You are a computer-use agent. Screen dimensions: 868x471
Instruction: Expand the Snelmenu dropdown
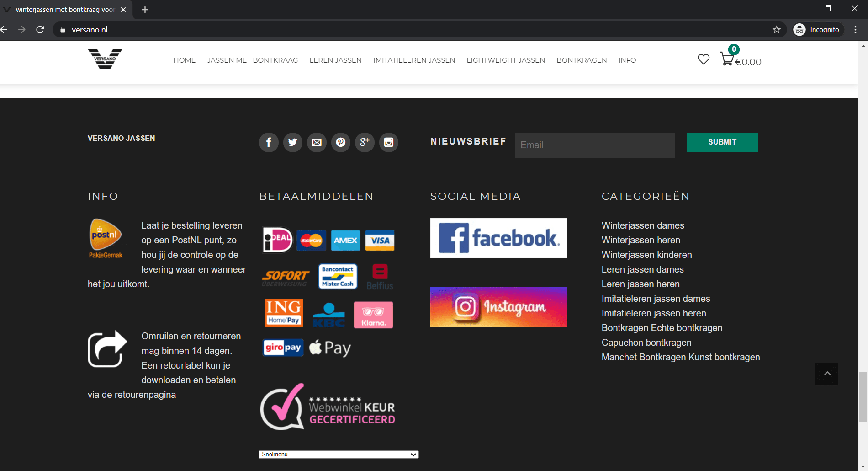click(339, 455)
